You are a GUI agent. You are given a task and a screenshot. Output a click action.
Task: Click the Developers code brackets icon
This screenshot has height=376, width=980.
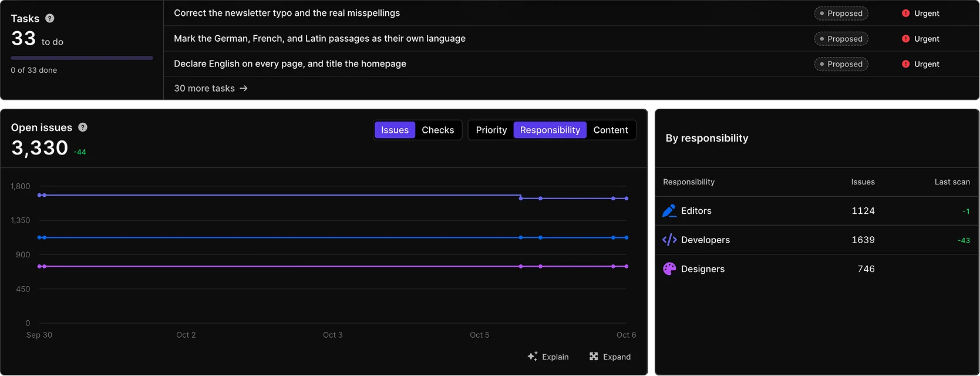669,240
